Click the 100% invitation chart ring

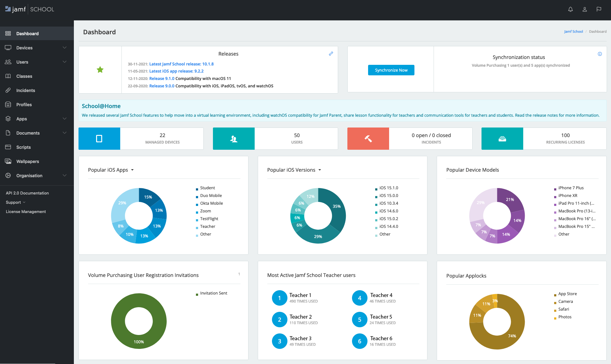(x=139, y=342)
